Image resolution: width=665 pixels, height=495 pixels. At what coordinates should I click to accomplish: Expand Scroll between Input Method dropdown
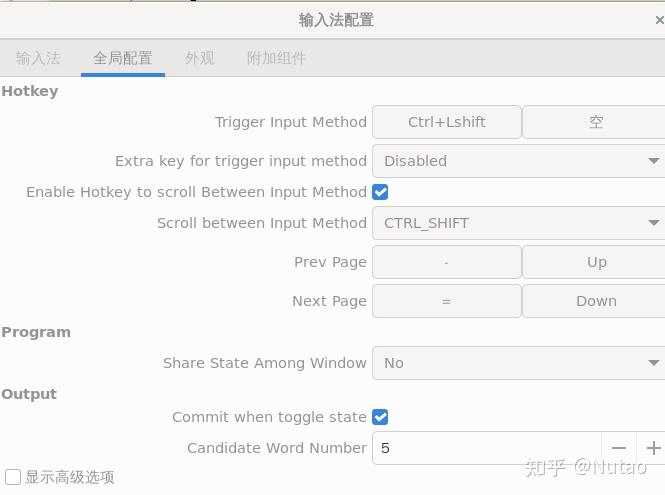pos(518,223)
